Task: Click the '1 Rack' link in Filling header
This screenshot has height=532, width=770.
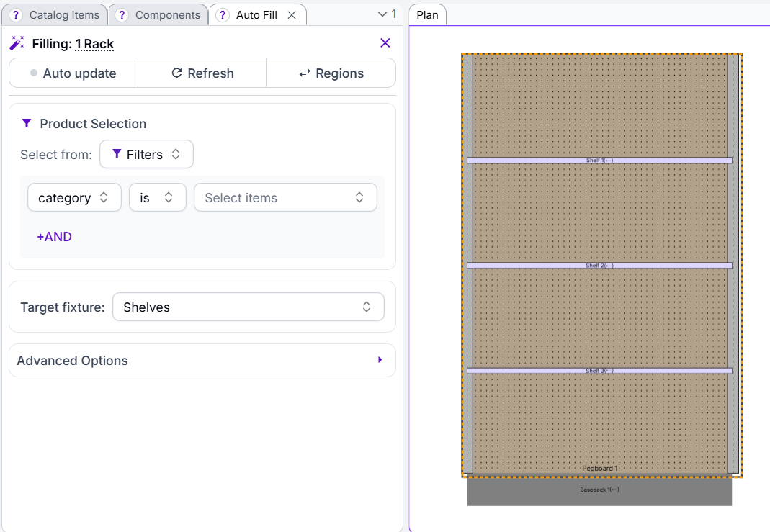Action: [x=95, y=44]
